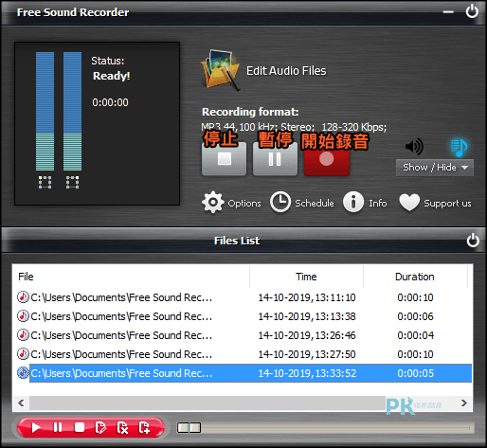Screen dimensions: 487x448
Task: Click the Schedule label
Action: [315, 203]
